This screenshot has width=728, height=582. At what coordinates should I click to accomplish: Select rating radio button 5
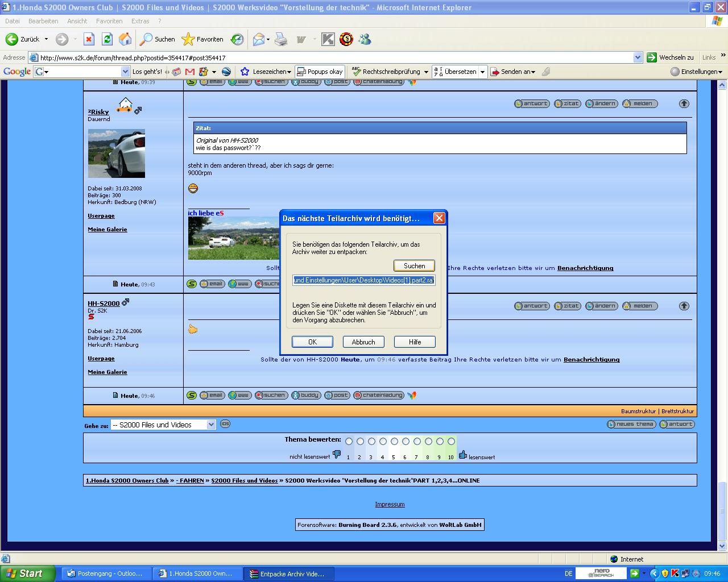pos(394,442)
